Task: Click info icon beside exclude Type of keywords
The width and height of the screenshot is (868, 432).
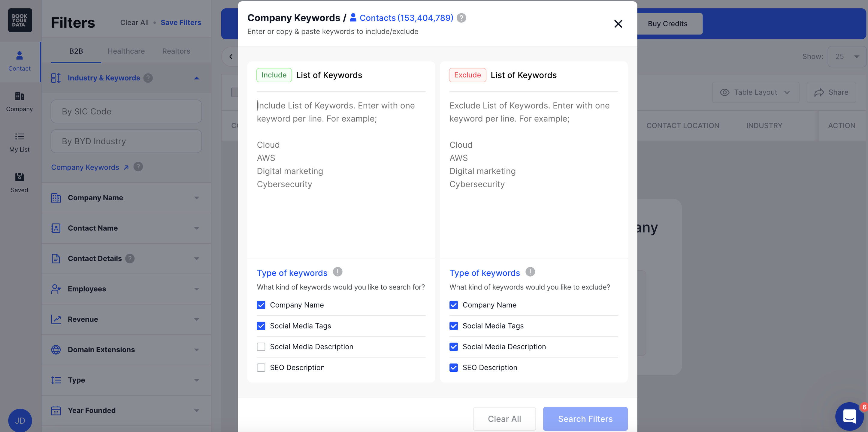Action: [x=530, y=272]
